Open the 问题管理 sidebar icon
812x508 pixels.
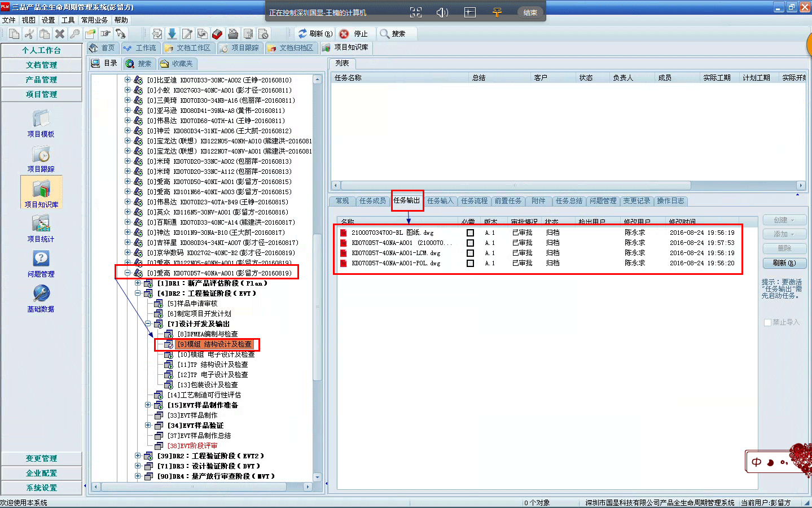41,260
